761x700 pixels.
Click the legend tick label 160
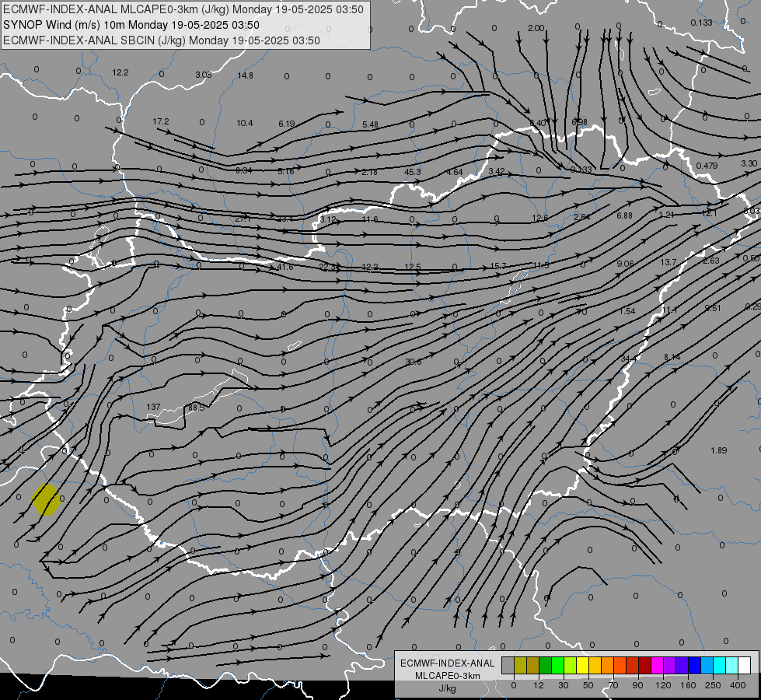[x=688, y=685]
